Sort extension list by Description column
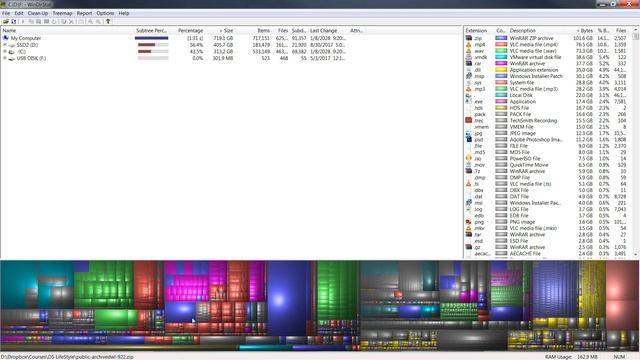The width and height of the screenshot is (640, 360). (x=538, y=31)
